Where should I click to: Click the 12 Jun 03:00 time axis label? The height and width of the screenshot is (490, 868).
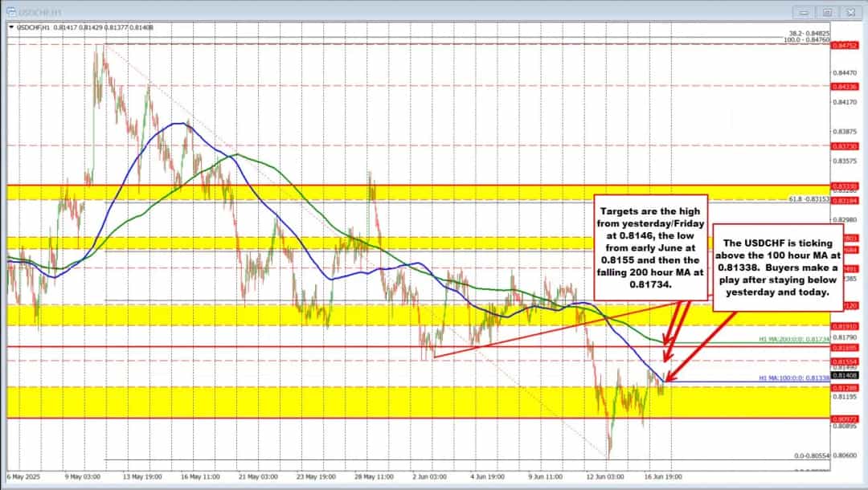606,476
